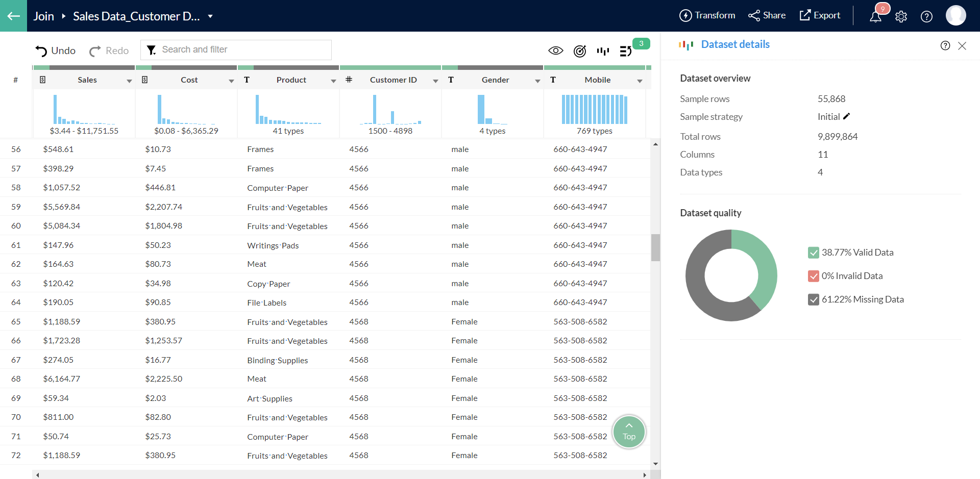
Task: Open the Export menu
Action: [820, 15]
